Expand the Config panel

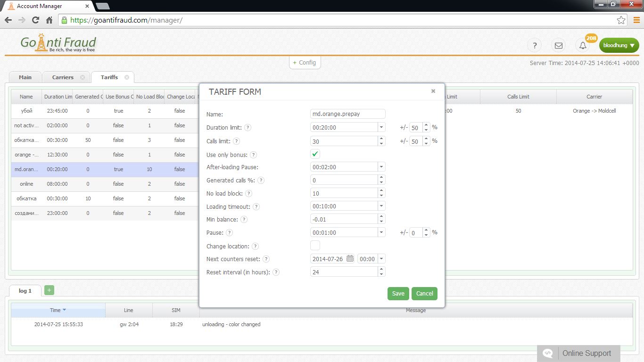pyautogui.click(x=305, y=63)
